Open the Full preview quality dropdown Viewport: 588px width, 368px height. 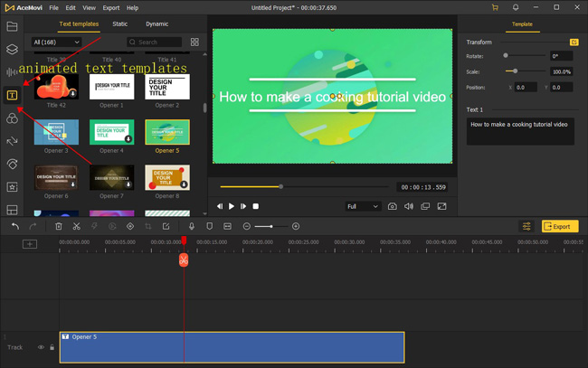(x=363, y=206)
